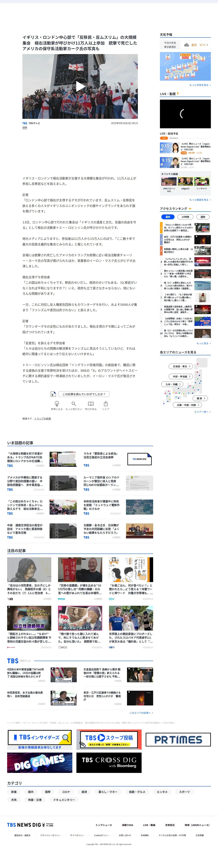Select the スポーツ category pill

[184, 792]
